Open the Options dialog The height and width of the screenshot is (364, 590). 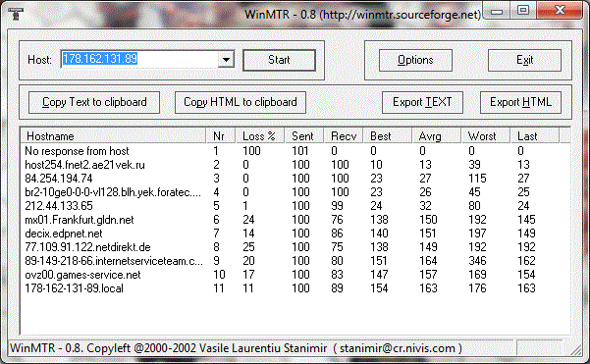pos(415,60)
